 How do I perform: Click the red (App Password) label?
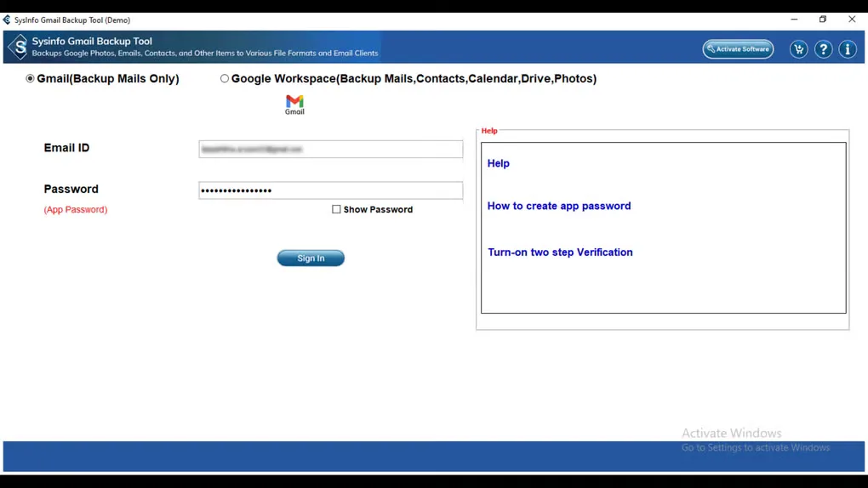point(76,210)
